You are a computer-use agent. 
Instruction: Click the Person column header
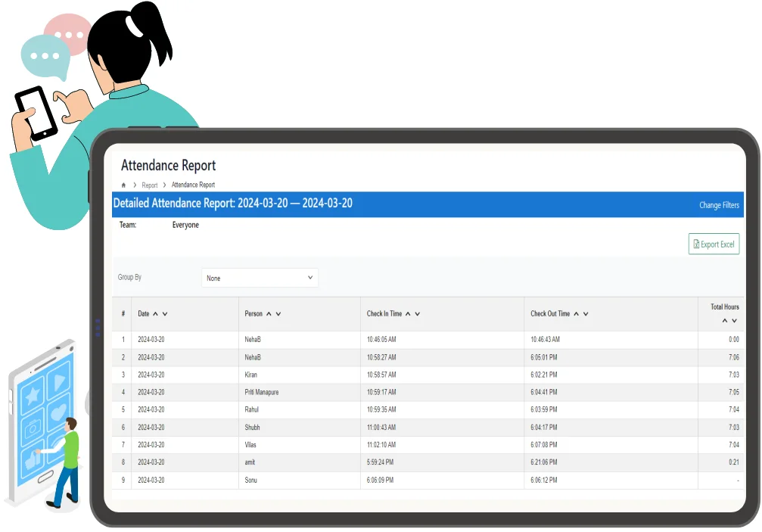[x=253, y=314]
